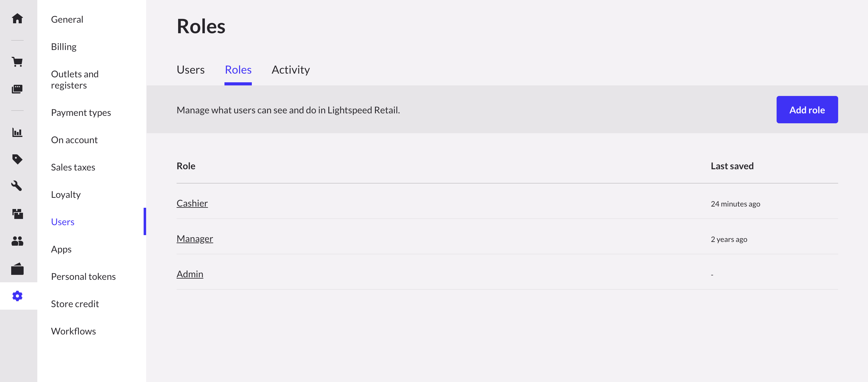Switch to the Activity tab
The width and height of the screenshot is (868, 382).
pyautogui.click(x=290, y=70)
